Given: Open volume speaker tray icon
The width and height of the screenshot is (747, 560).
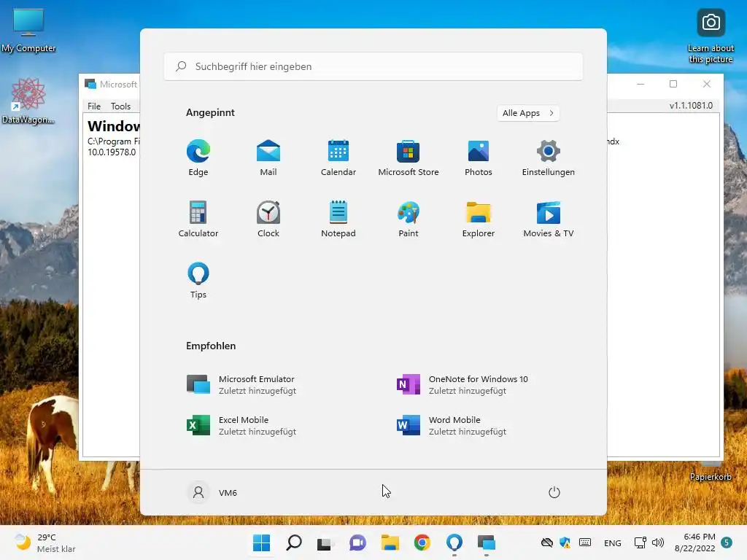Looking at the screenshot, I should [658, 542].
